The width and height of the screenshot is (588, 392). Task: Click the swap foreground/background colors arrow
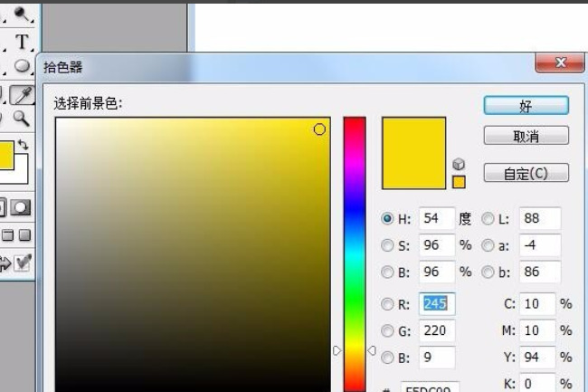pyautogui.click(x=24, y=145)
